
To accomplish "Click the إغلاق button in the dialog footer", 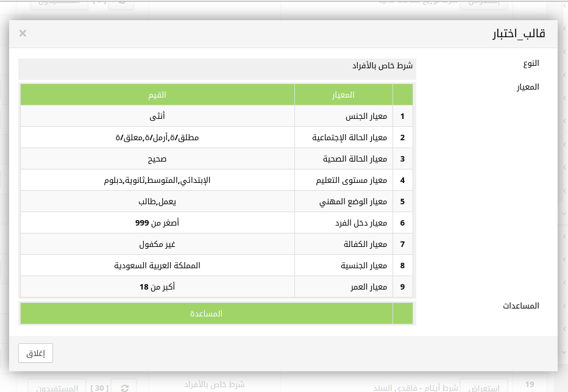I will [x=36, y=353].
